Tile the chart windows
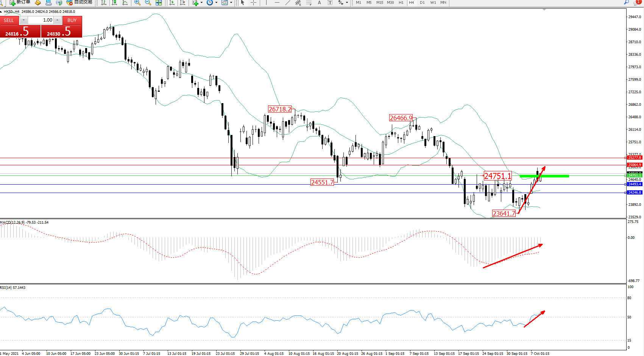 coord(159,3)
